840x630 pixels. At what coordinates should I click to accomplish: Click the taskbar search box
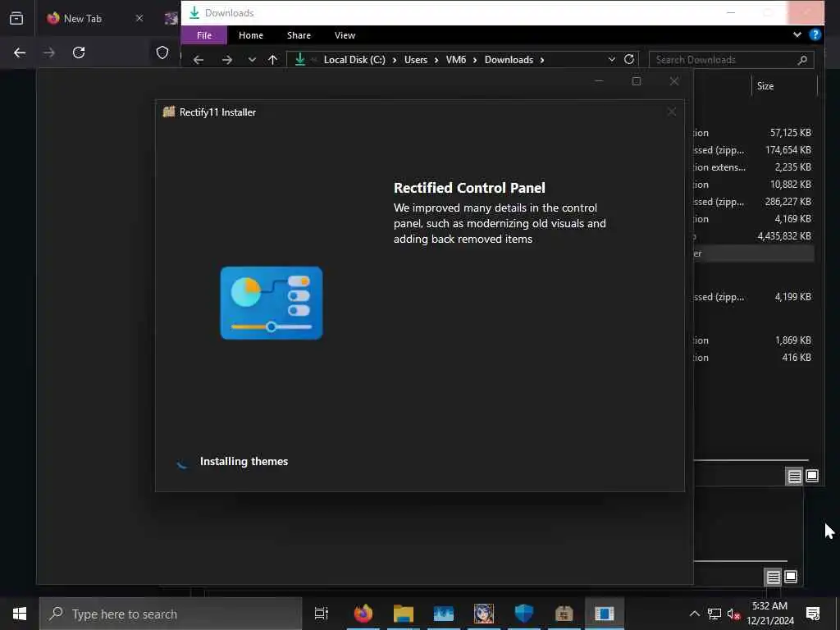[171, 614]
